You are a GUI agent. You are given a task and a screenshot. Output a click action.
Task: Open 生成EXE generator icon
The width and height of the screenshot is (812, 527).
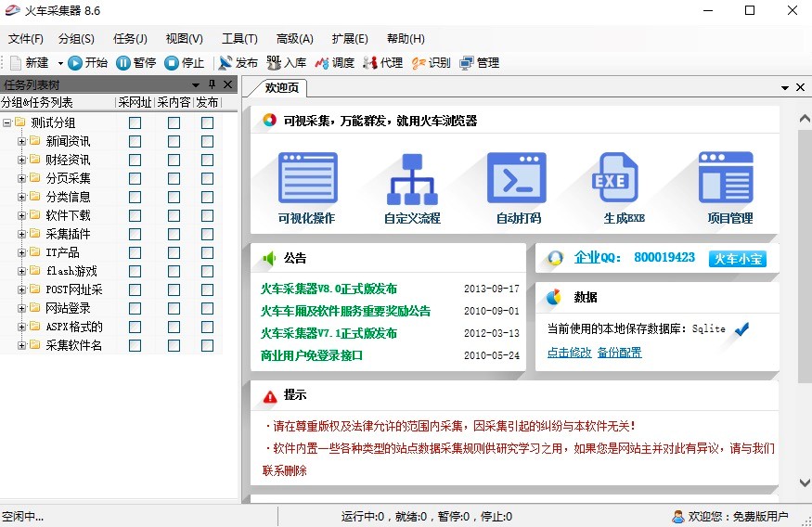coord(615,177)
